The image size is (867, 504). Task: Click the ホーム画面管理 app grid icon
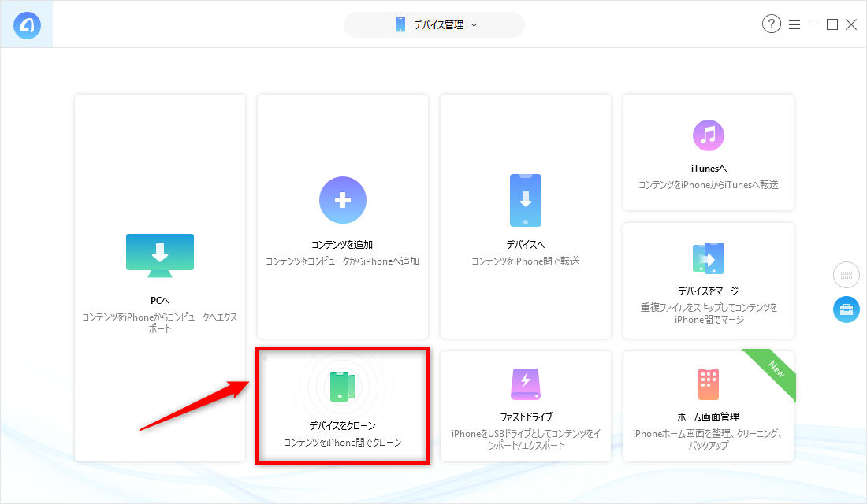coord(709,384)
